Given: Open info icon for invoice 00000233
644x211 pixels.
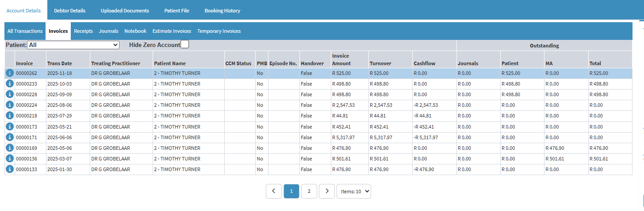Looking at the screenshot, I should (x=10, y=84).
